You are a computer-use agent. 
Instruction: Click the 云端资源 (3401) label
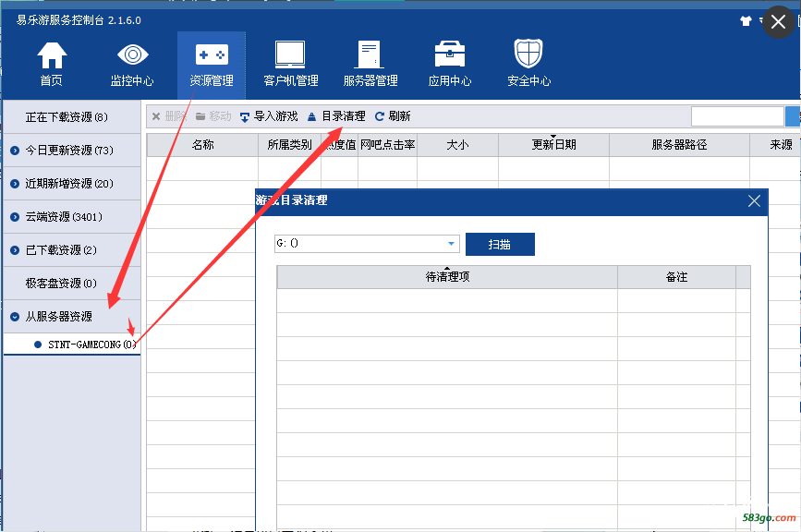pyautogui.click(x=64, y=217)
